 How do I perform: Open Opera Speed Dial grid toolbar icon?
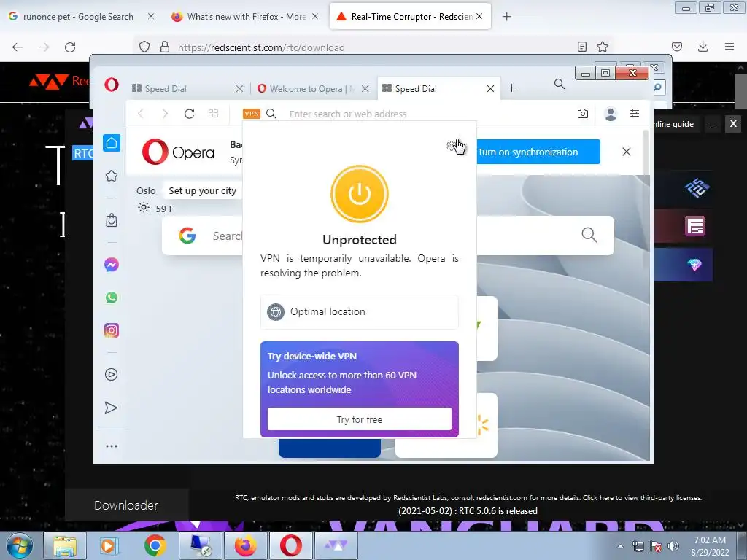(214, 114)
